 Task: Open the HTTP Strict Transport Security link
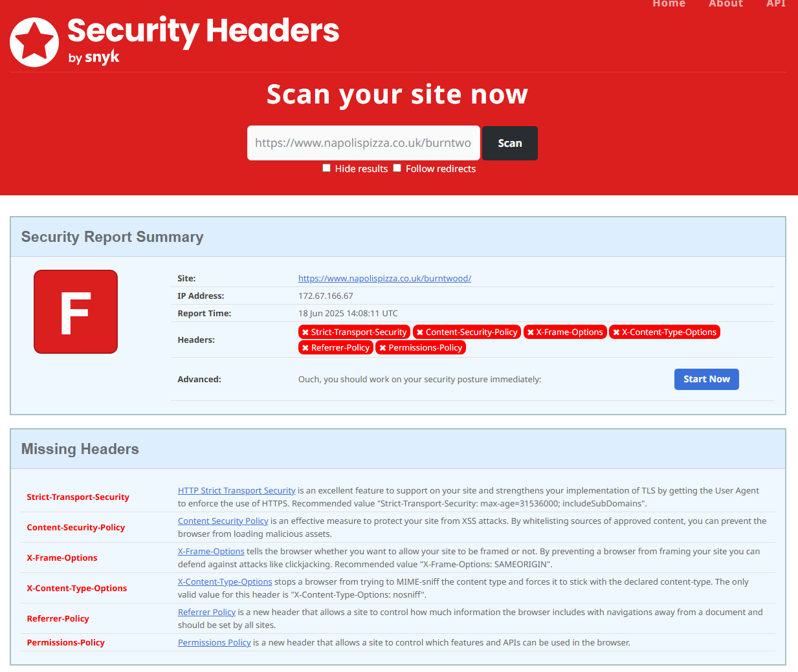coord(237,490)
